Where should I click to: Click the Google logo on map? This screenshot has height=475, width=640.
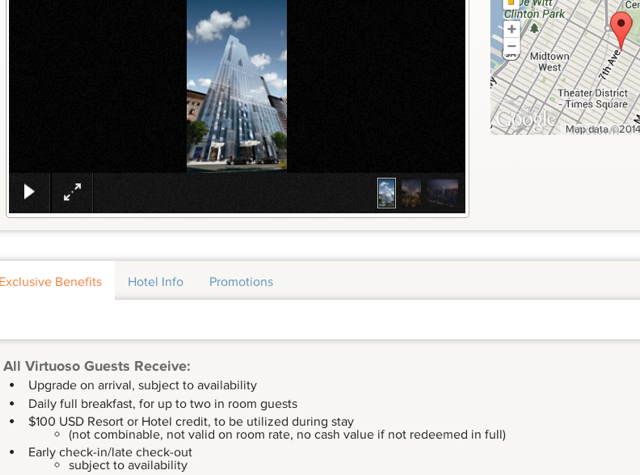pyautogui.click(x=526, y=120)
